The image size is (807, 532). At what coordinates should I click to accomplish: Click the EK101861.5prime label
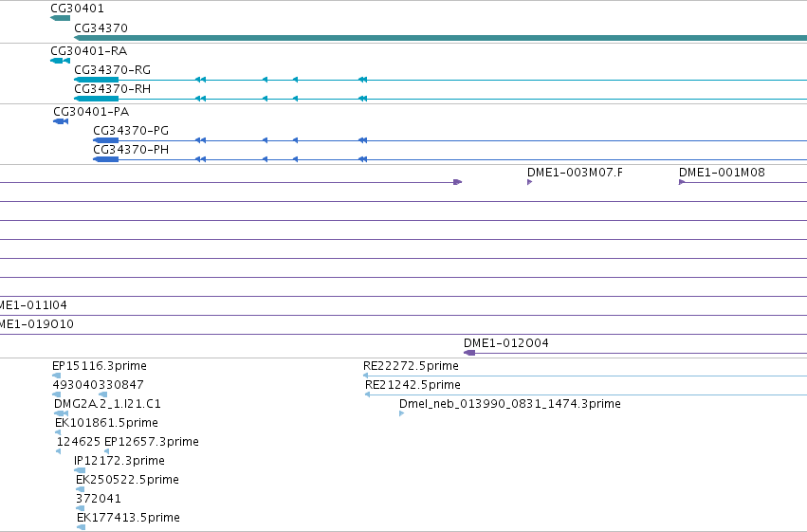106,423
